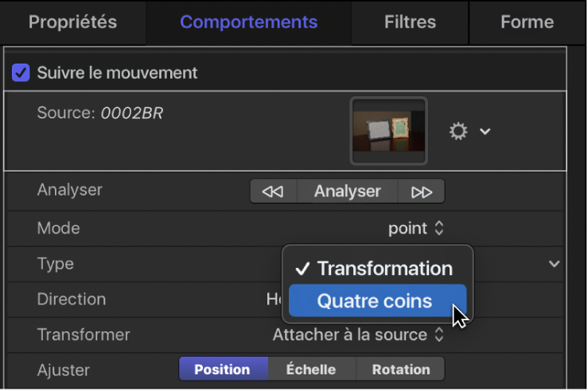Uncheck the Suivre le mouvement checkbox
The width and height of the screenshot is (588, 391).
click(21, 73)
